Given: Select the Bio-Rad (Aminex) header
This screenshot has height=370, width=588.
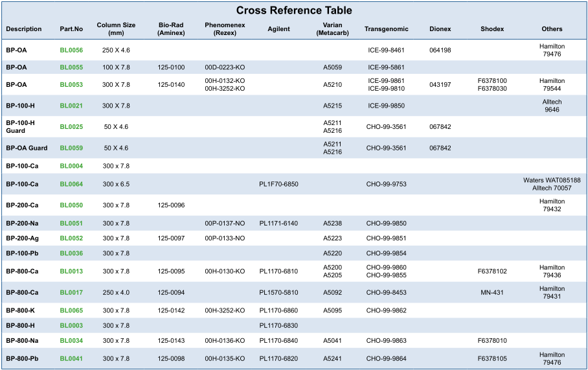Looking at the screenshot, I should pyautogui.click(x=171, y=29).
